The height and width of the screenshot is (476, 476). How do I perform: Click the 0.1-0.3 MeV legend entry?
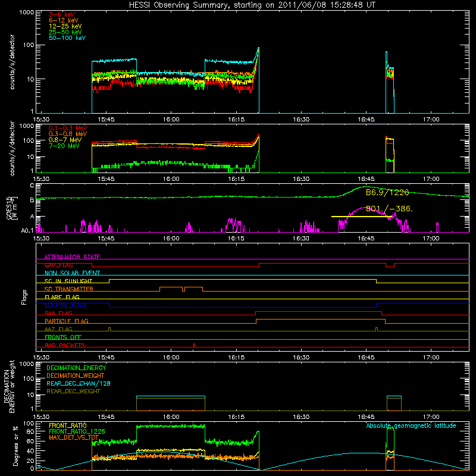click(x=68, y=128)
